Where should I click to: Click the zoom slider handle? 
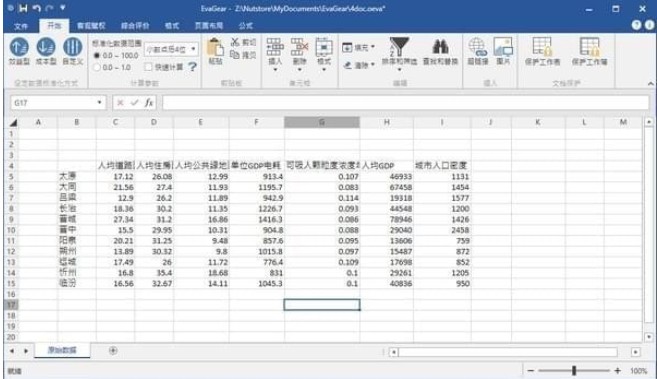[x=574, y=371]
